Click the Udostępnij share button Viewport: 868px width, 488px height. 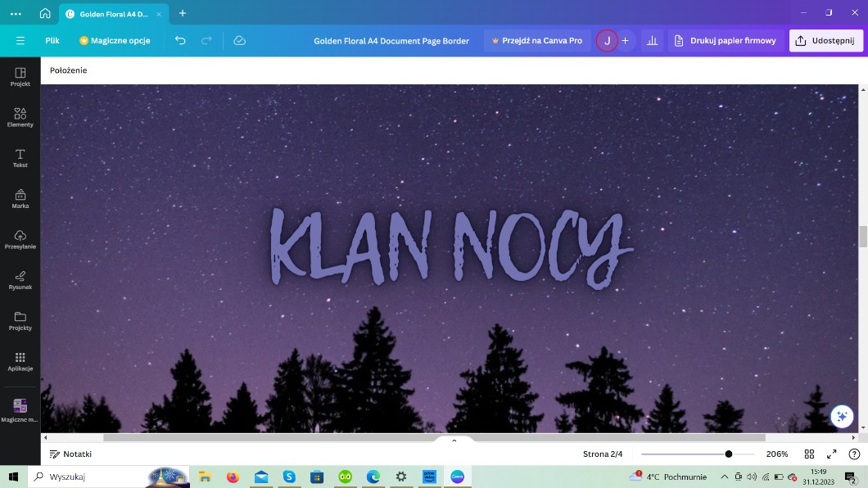tap(825, 40)
